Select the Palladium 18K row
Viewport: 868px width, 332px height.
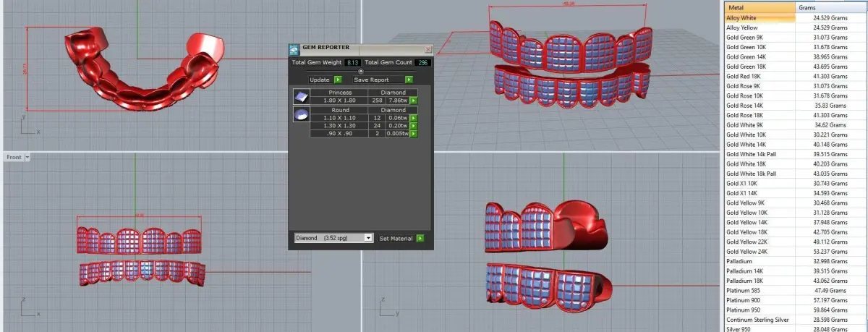pyautogui.click(x=796, y=281)
